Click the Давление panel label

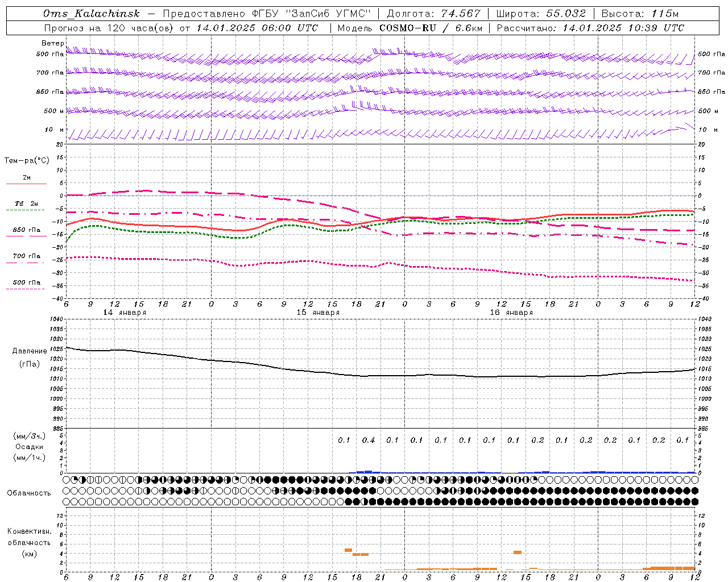click(x=30, y=351)
